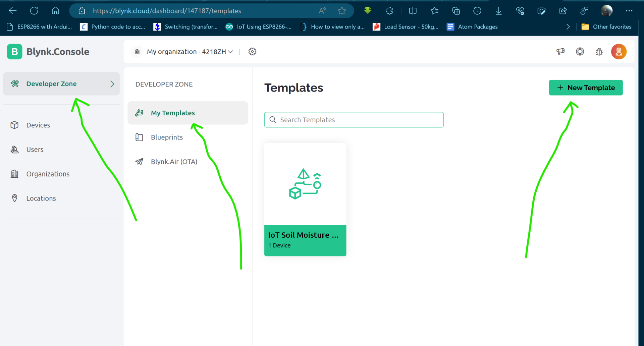The image size is (644, 346).
Task: Open favorites list icon
Action: click(x=434, y=11)
